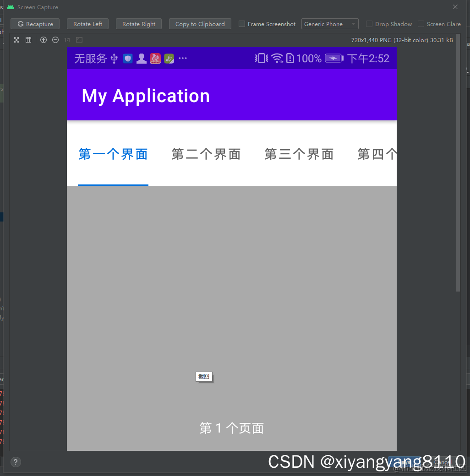Screen dimensions: 470x476
Task: Enable the Frame Screenshot checkbox
Action: 241,24
